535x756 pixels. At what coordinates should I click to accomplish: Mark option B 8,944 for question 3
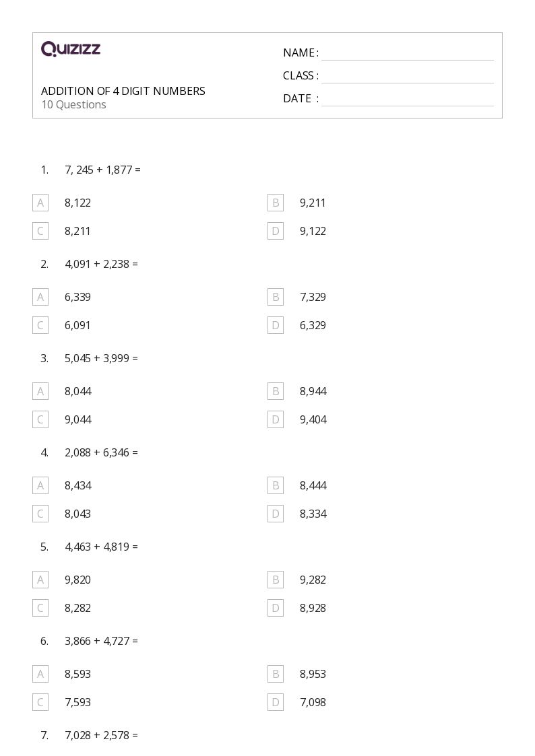click(x=276, y=391)
